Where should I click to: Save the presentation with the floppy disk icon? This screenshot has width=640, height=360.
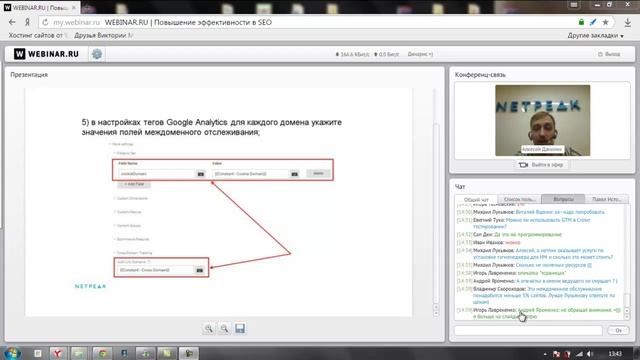pyautogui.click(x=240, y=328)
